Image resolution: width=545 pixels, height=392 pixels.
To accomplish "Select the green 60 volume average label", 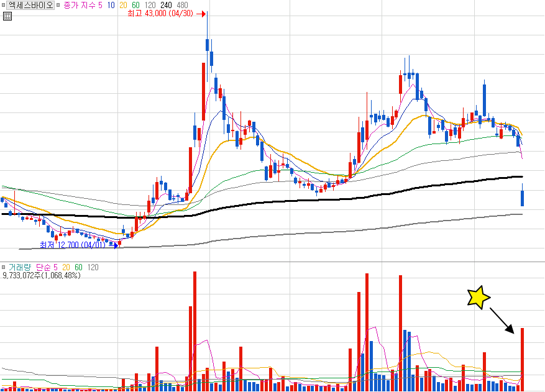I will click(78, 267).
